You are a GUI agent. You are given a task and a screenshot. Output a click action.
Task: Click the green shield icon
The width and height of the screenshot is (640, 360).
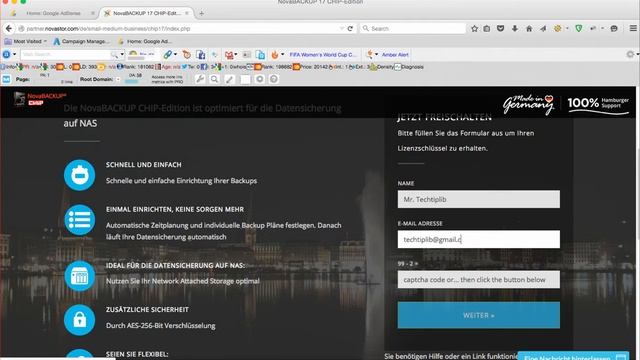(578, 29)
